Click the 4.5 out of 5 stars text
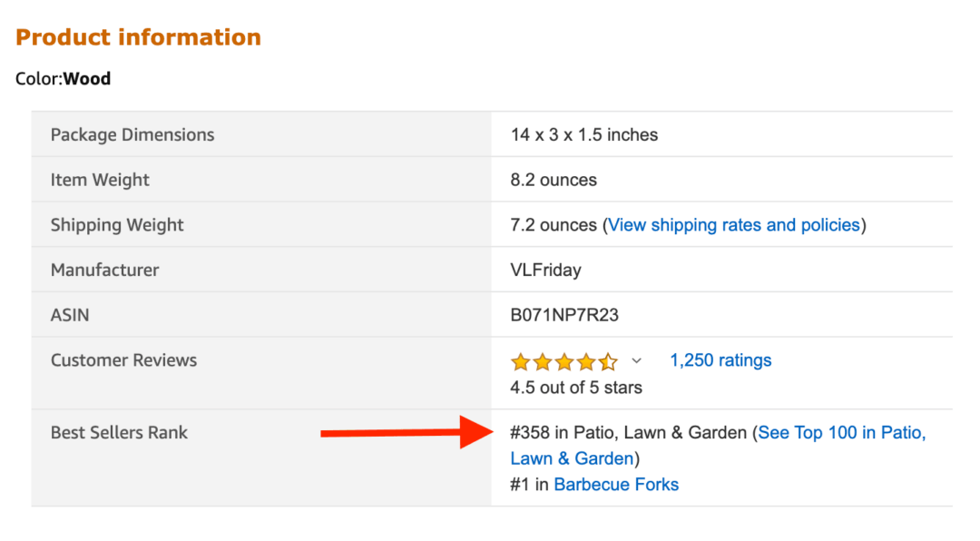Image resolution: width=980 pixels, height=541 pixels. (x=575, y=387)
